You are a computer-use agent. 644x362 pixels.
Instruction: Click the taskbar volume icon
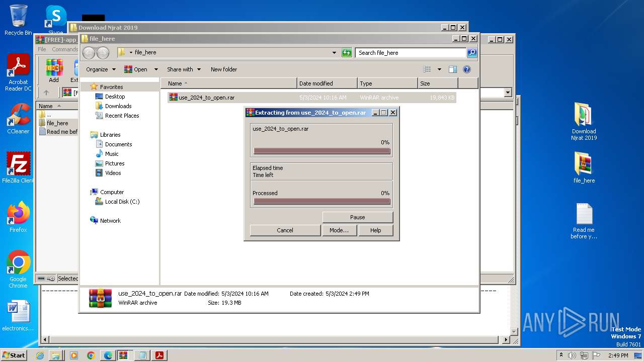tap(572, 355)
